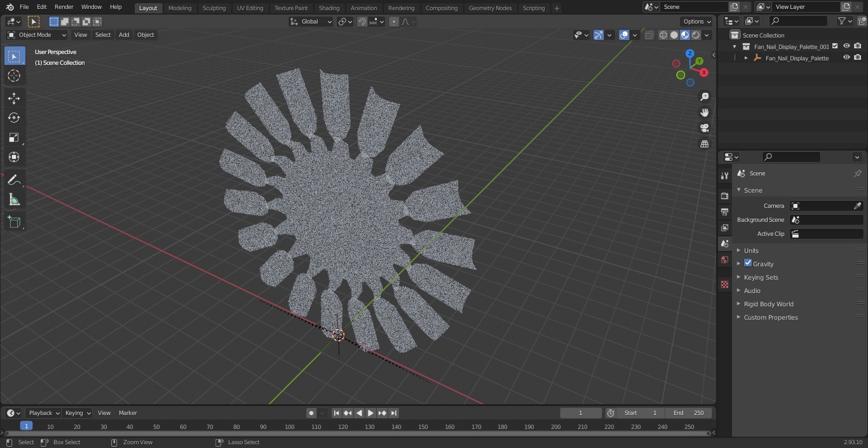Click the red X axis gizmo ball

[703, 72]
